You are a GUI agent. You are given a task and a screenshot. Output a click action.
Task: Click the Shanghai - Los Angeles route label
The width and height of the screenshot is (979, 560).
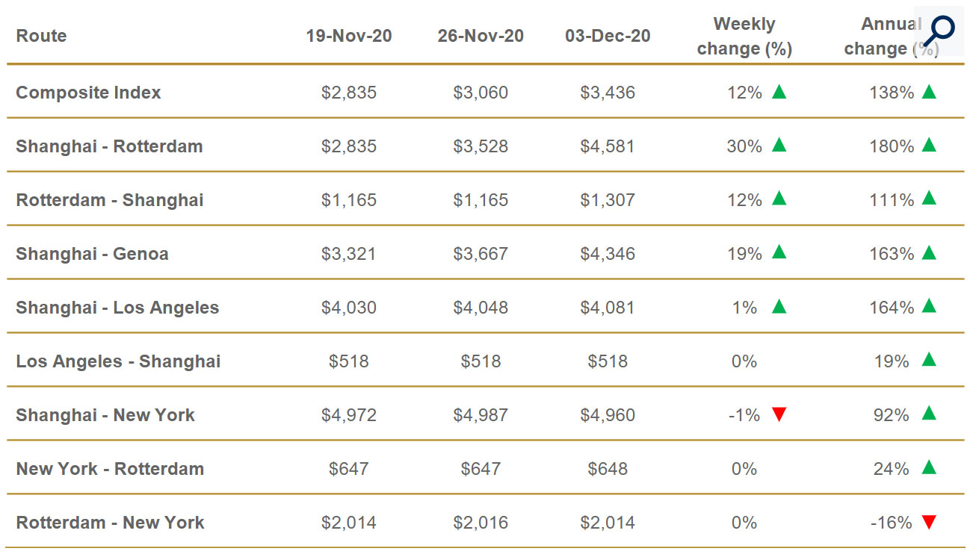117,308
